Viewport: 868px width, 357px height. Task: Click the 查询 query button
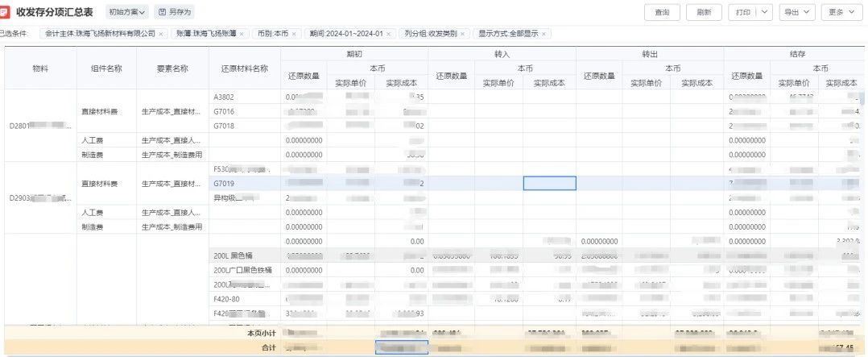[x=662, y=12]
